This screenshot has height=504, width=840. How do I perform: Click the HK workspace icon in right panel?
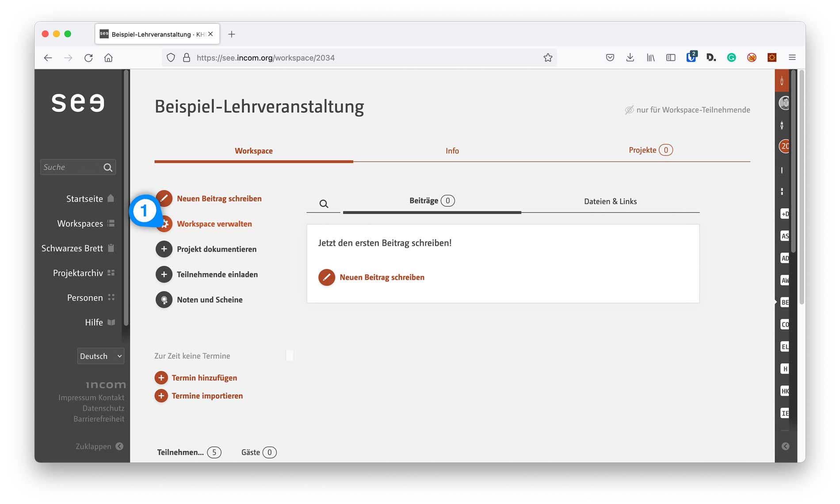coord(785,391)
